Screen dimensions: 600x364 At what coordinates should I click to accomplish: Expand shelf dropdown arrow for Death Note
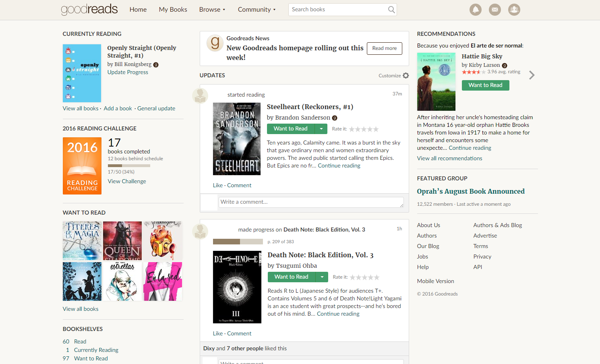pyautogui.click(x=322, y=277)
